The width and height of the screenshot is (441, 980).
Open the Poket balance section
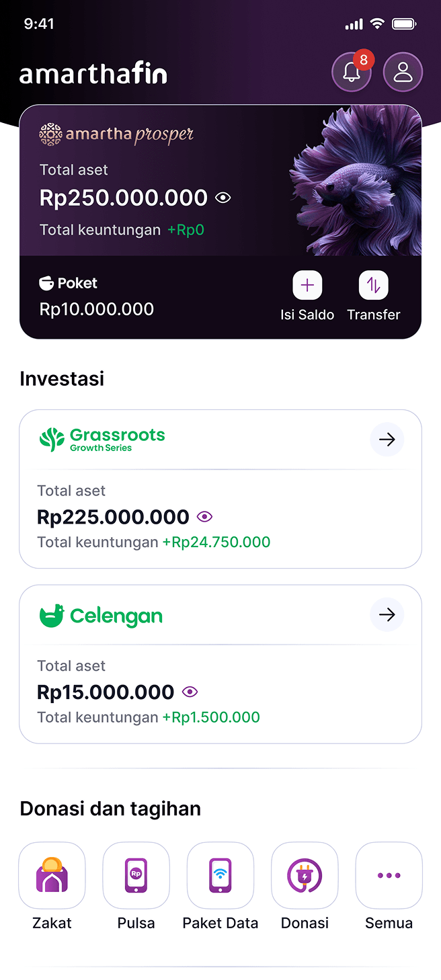[96, 296]
